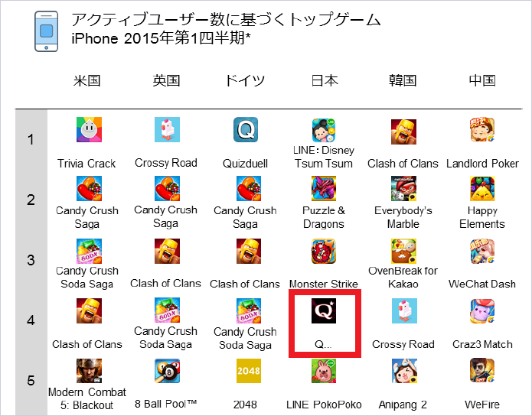
Task: Click the Landlord Poker icon
Action: (482, 129)
